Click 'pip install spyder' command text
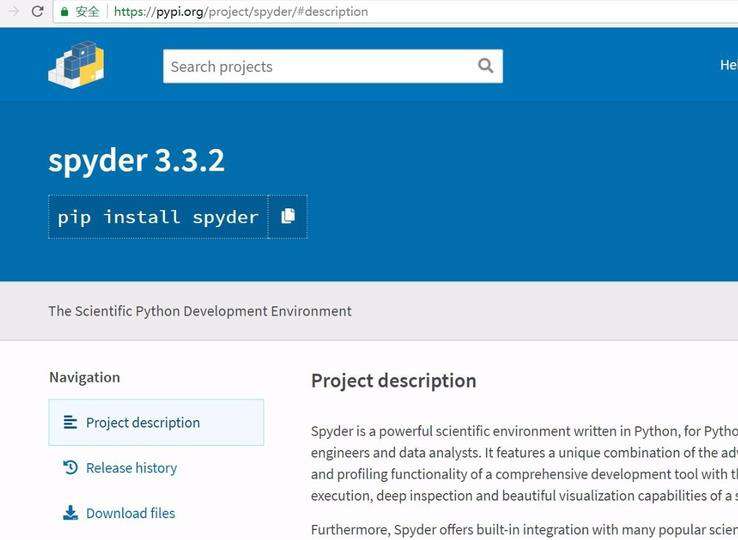Screen dimensions: 738x540 [x=158, y=217]
